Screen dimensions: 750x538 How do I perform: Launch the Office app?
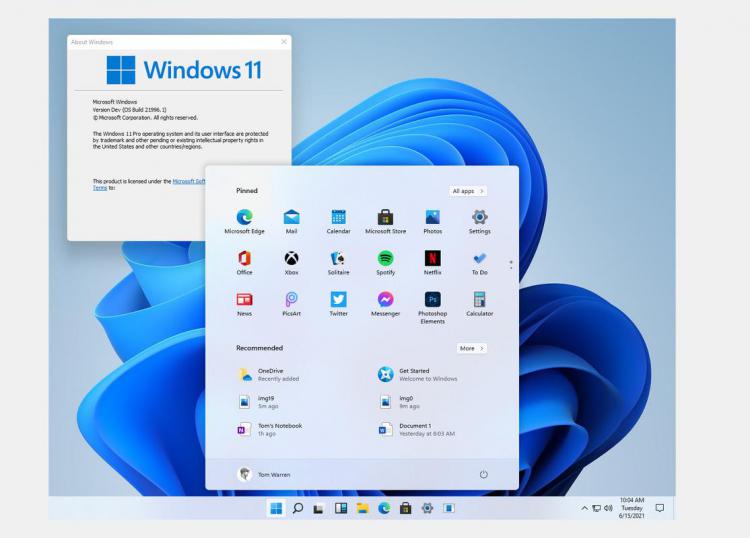pyautogui.click(x=244, y=263)
